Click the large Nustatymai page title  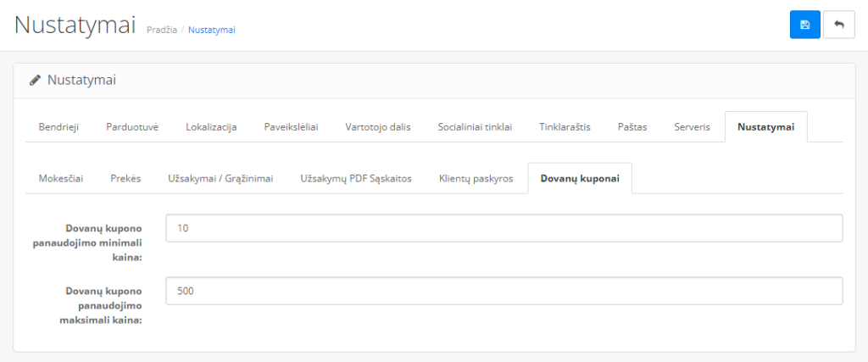(75, 25)
